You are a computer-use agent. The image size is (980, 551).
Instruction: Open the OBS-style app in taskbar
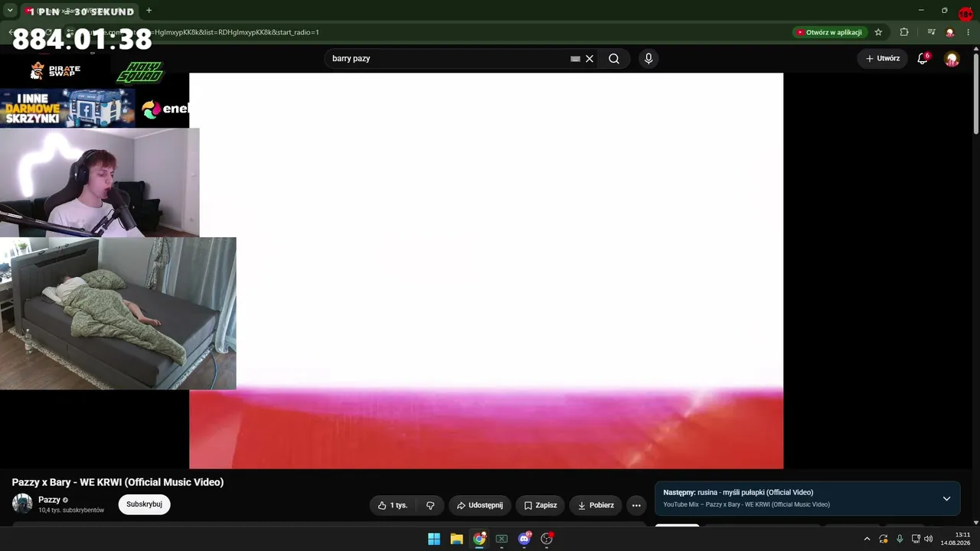pos(547,539)
